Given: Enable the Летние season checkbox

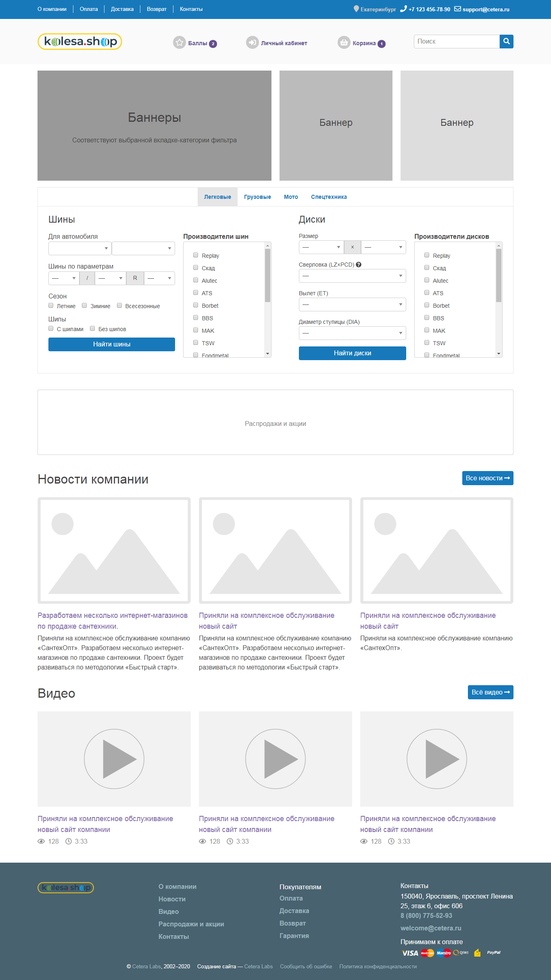Looking at the screenshot, I should pos(51,306).
